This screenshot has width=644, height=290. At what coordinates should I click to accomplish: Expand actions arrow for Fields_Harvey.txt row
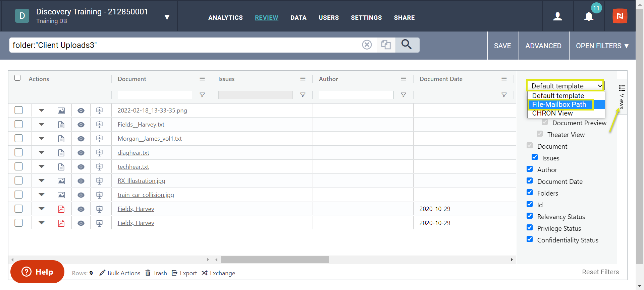click(41, 125)
